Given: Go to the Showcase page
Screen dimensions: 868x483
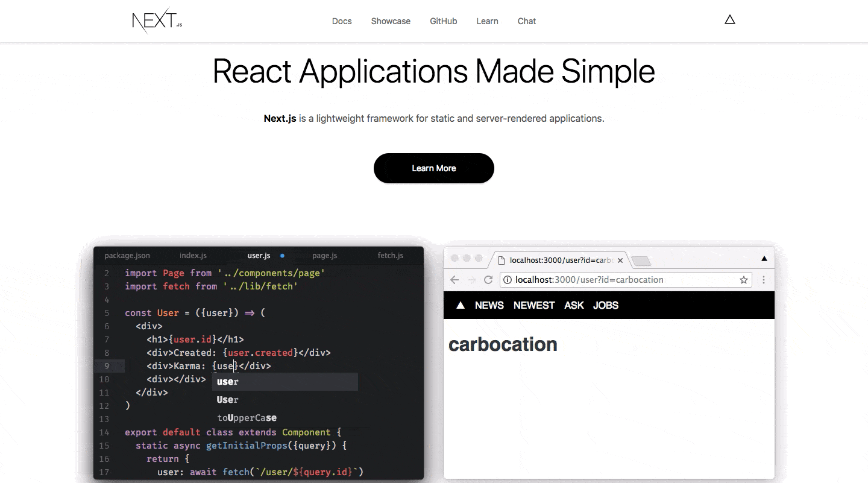Looking at the screenshot, I should click(391, 21).
